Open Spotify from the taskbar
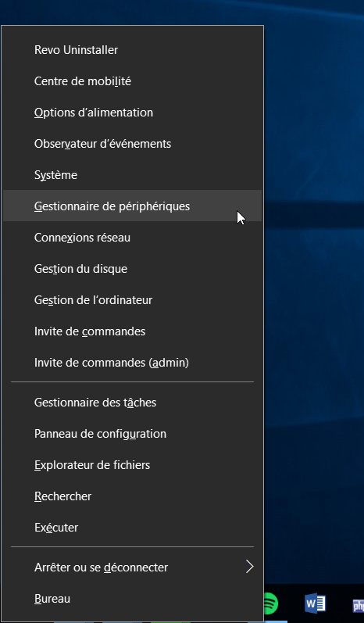Screen dimensions: 364x623 coord(270,603)
